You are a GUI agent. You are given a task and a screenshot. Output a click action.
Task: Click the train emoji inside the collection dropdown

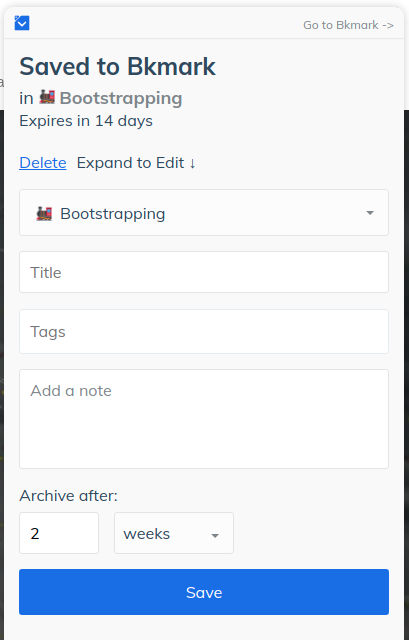click(44, 213)
